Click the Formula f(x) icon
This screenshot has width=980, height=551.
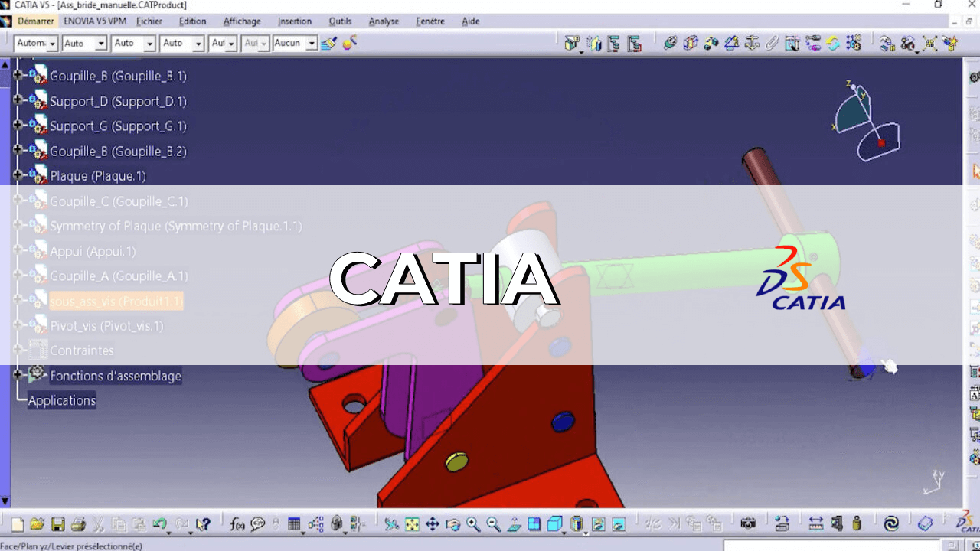[237, 524]
